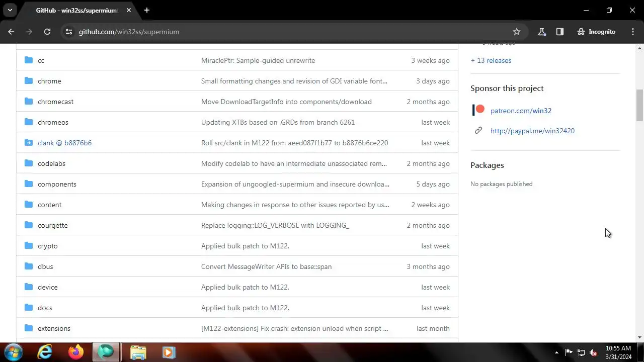644x362 pixels.
Task: Open the device folder
Action: coord(48,287)
